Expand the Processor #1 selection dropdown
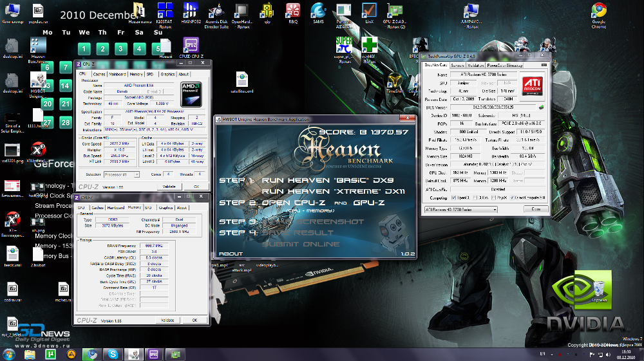Screen dimensions: 644x361 [x=137, y=175]
